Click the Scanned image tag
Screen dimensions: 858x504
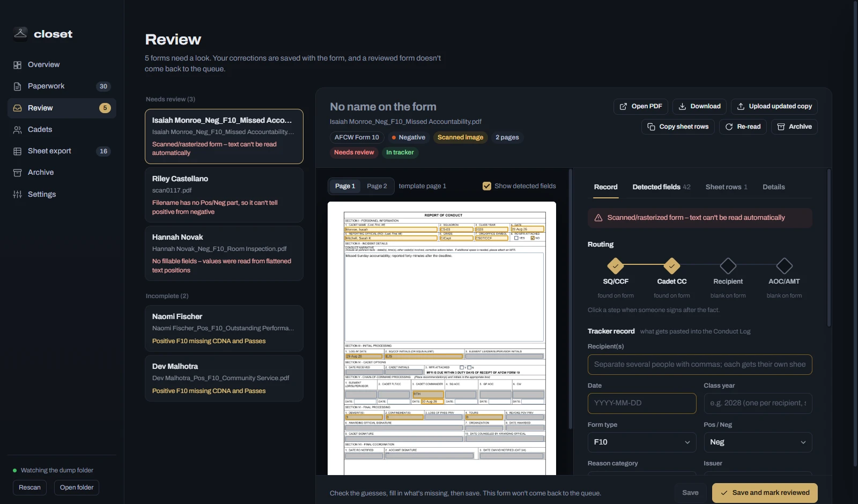(460, 137)
